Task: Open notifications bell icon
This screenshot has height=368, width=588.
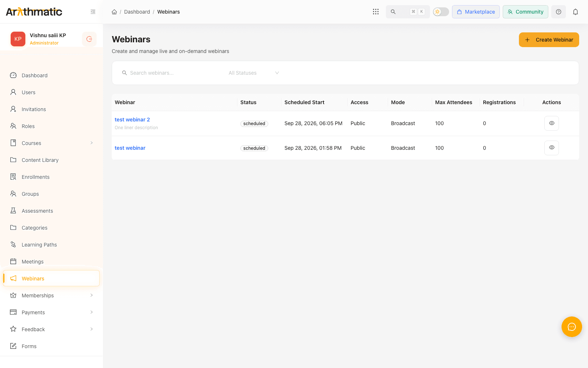Action: 576,12
